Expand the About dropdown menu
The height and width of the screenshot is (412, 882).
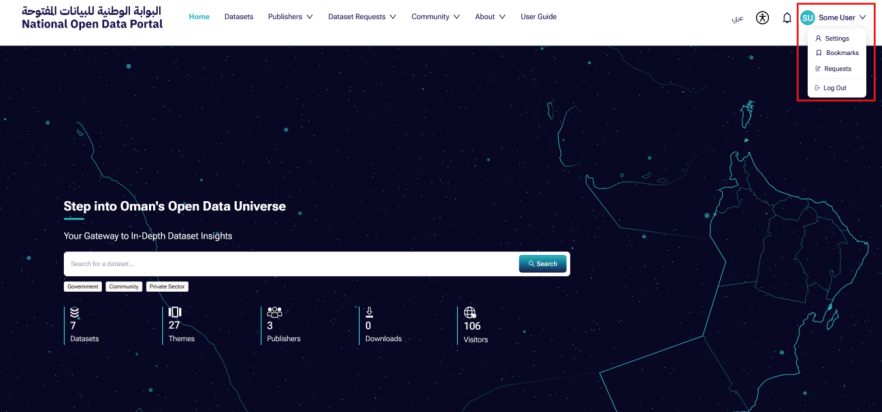tap(490, 17)
